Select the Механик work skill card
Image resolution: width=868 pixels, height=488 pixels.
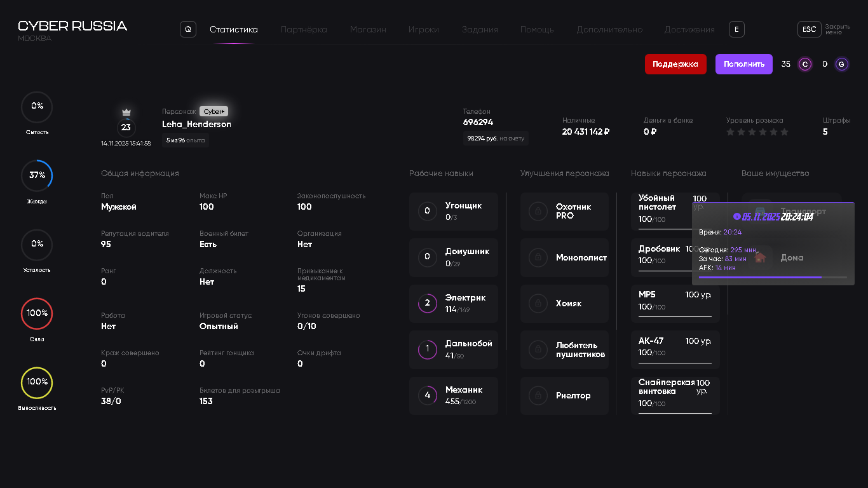pos(454,395)
